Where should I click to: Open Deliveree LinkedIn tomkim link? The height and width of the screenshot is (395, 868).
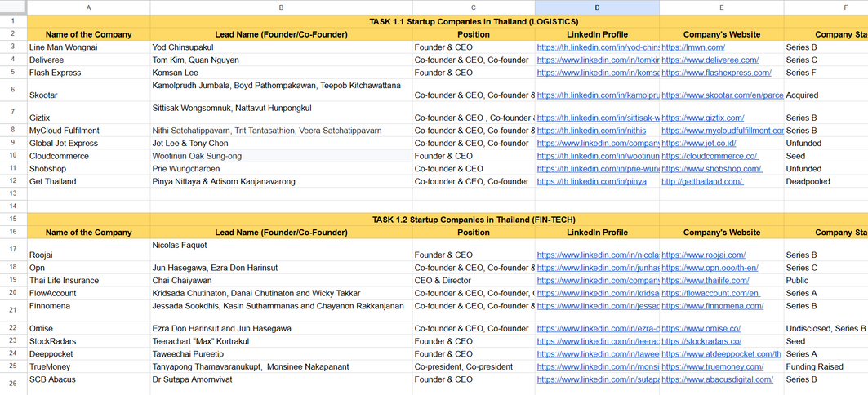(599, 60)
